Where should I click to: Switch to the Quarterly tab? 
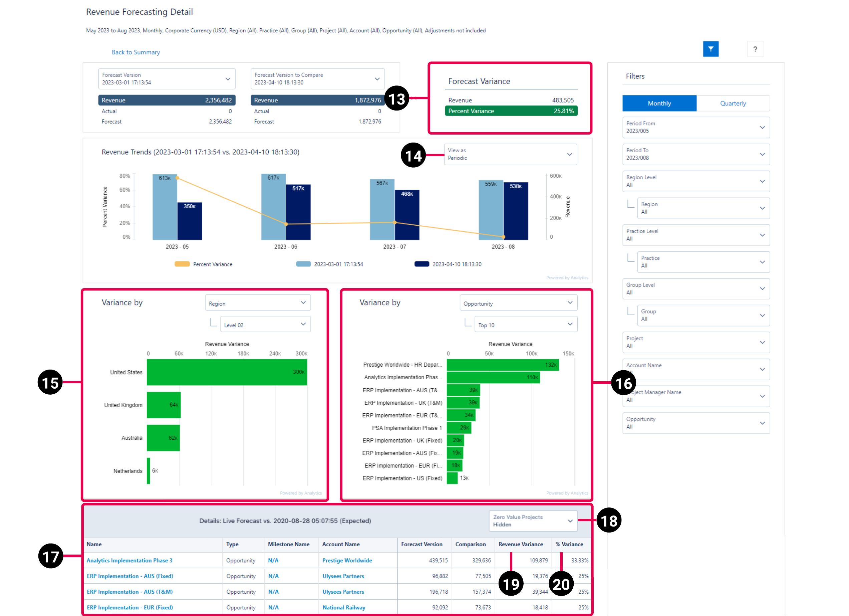pos(733,103)
